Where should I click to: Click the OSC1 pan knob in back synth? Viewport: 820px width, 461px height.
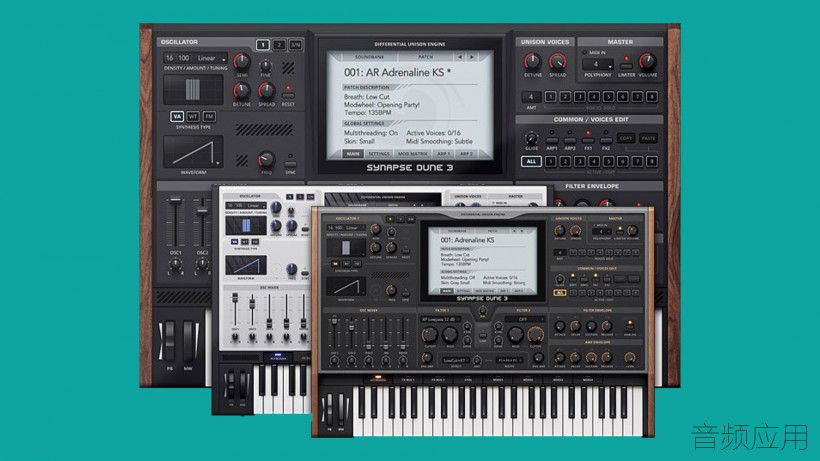pos(176,265)
